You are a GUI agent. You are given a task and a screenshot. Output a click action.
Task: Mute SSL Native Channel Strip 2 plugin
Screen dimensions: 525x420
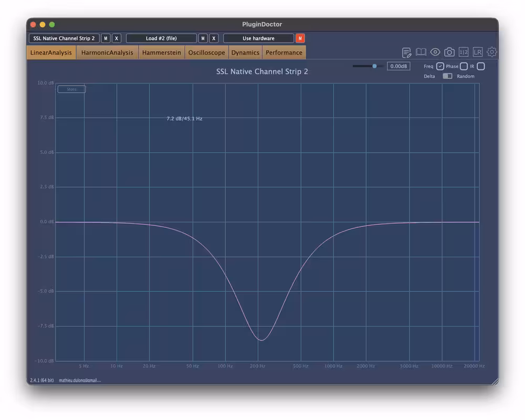(106, 38)
